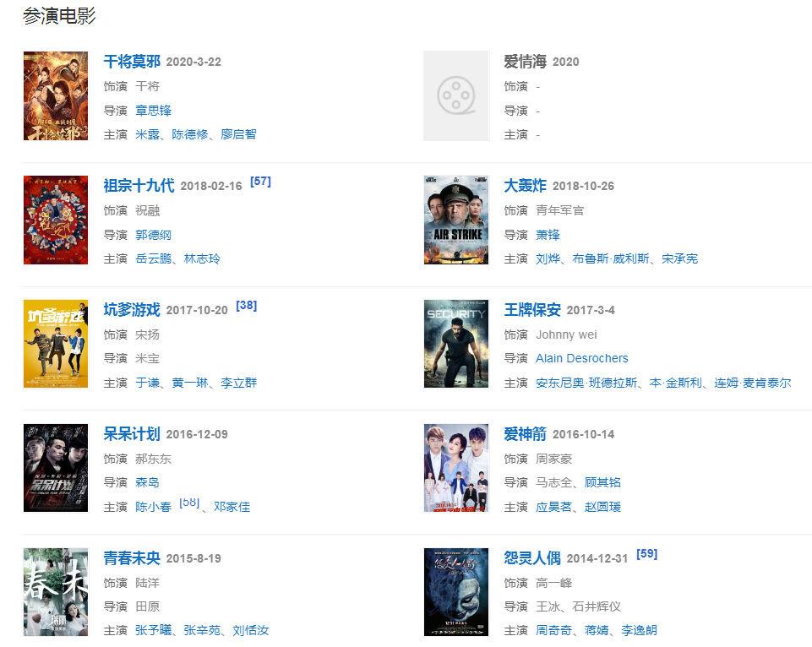Screen dimensions: 812x647
Task: Open the 干将莫邪 movie title link
Action: 132,62
